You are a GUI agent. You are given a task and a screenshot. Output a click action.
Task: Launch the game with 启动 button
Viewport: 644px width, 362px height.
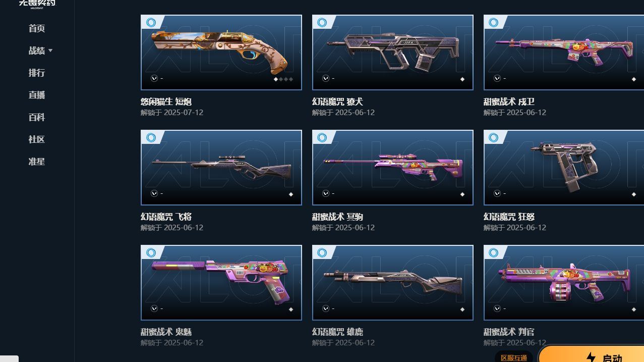[592, 354]
